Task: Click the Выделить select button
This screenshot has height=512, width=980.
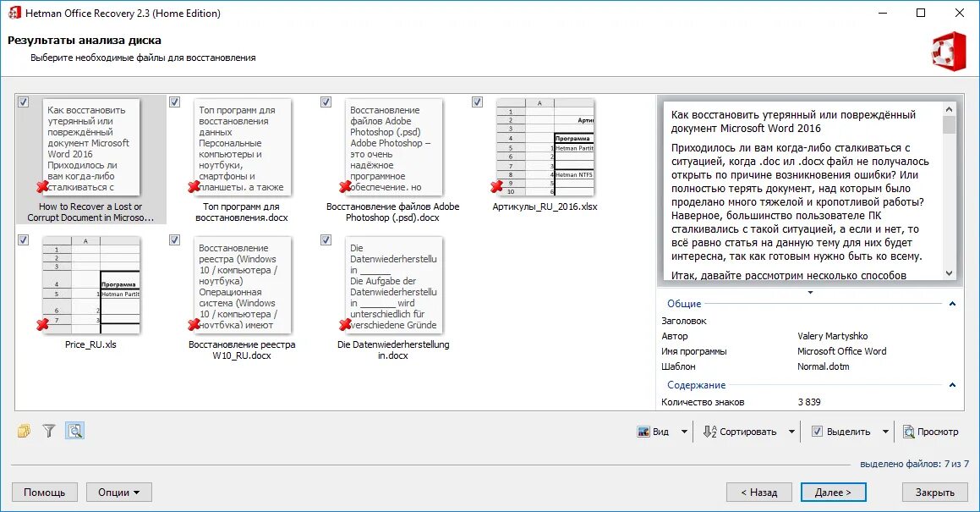Action: (x=840, y=432)
